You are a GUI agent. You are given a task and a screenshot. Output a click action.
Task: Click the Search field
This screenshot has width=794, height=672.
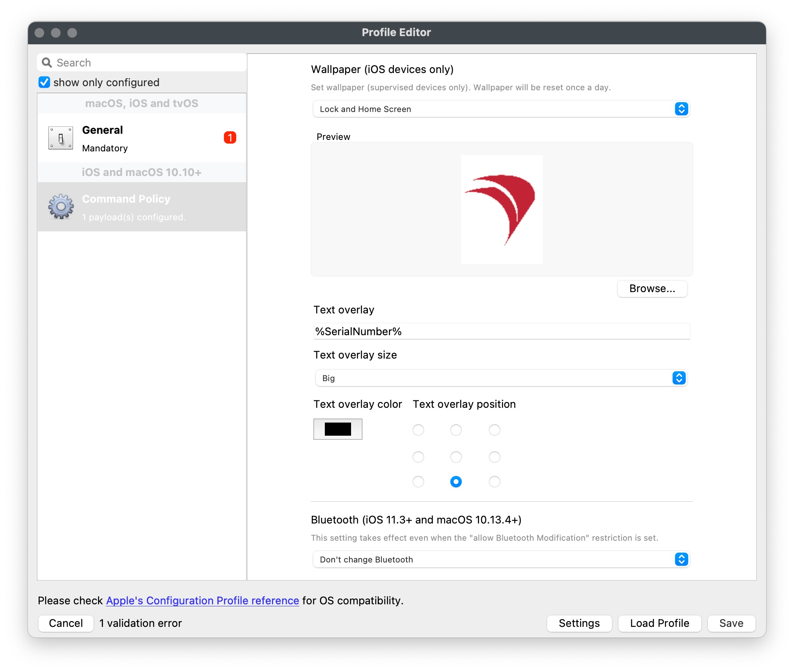[142, 62]
